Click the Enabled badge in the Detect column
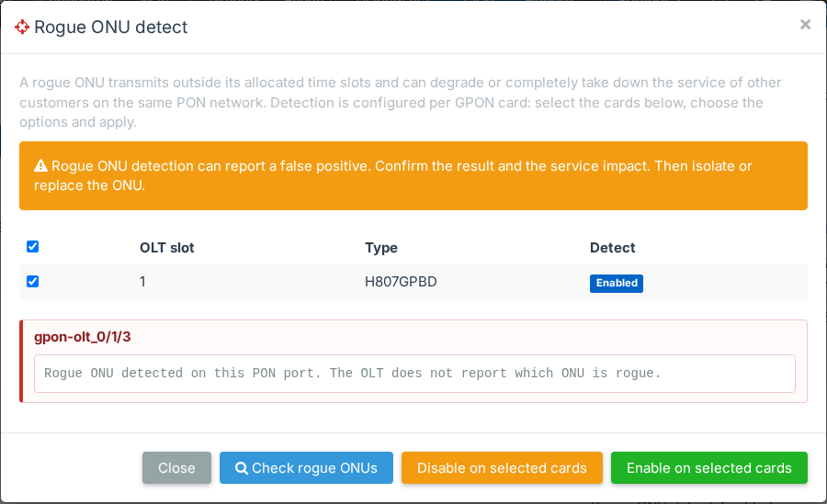827x504 pixels. pos(616,283)
